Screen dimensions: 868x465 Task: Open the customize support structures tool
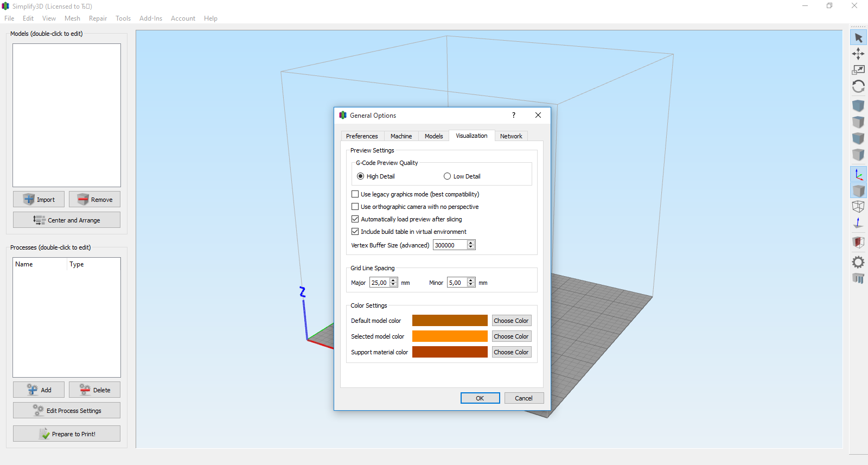click(x=858, y=278)
